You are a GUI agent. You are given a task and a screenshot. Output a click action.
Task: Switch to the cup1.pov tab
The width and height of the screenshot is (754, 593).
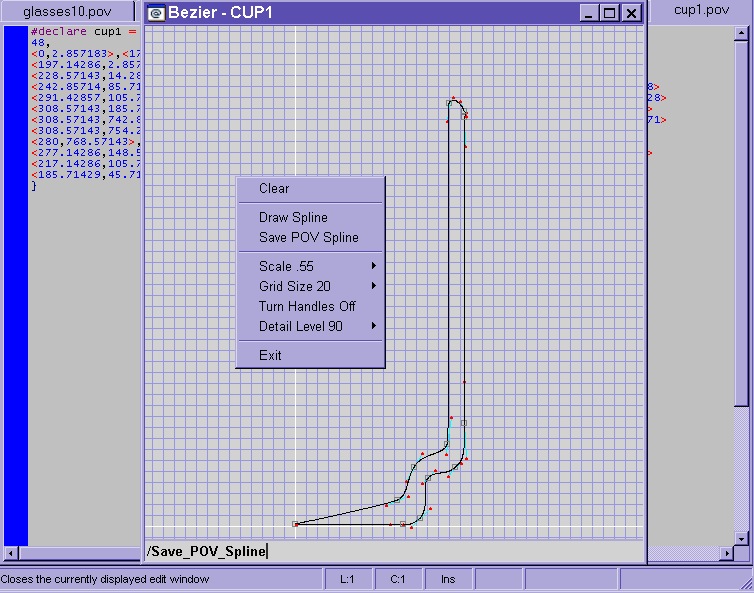pos(701,10)
